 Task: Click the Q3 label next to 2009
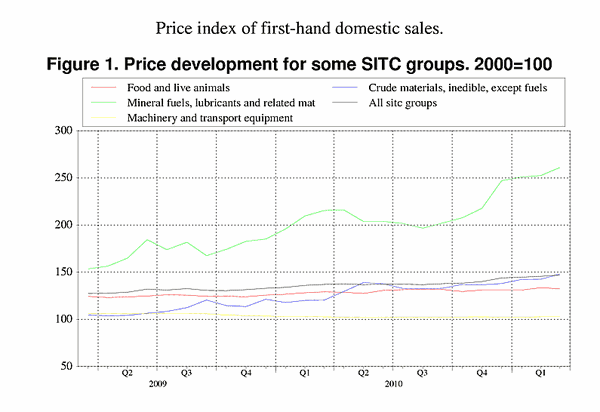coord(186,373)
